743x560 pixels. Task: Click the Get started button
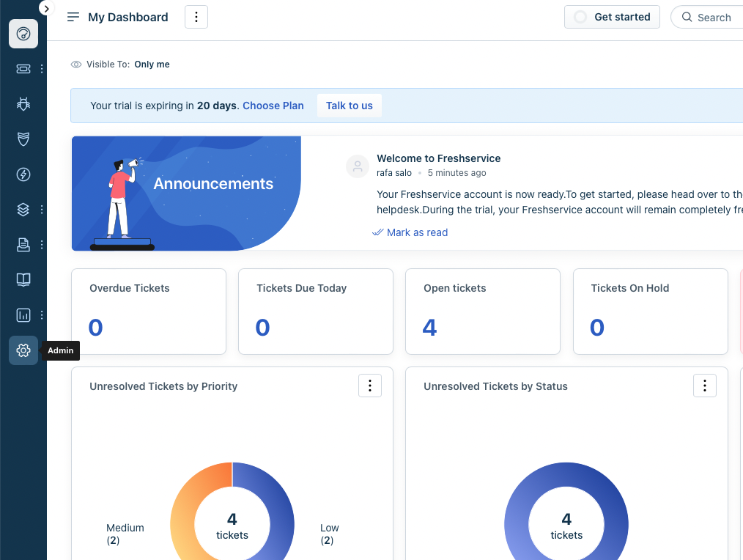tap(612, 17)
